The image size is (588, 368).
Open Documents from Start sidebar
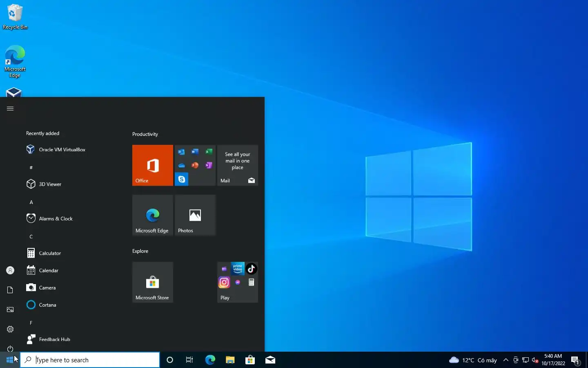[10, 290]
